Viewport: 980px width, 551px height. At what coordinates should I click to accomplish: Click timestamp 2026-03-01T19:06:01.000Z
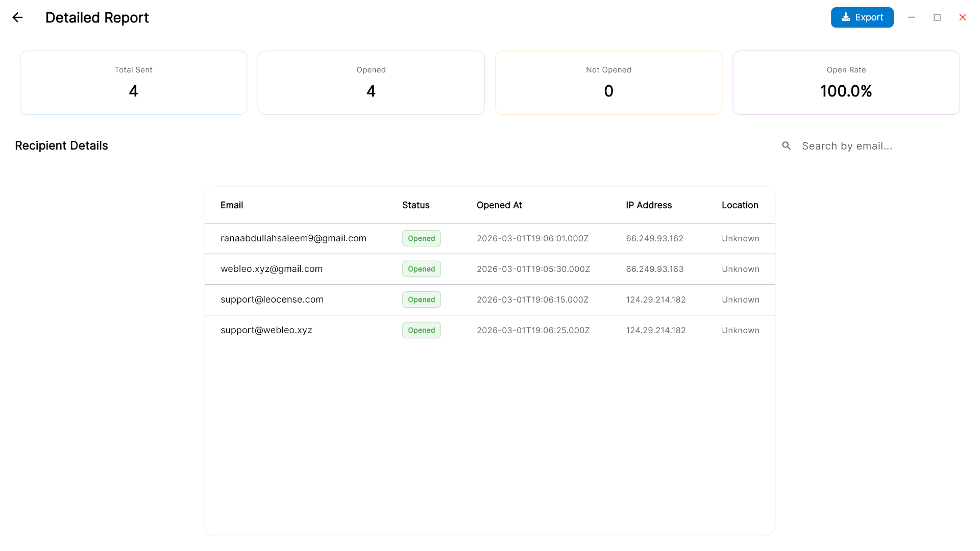pos(532,238)
